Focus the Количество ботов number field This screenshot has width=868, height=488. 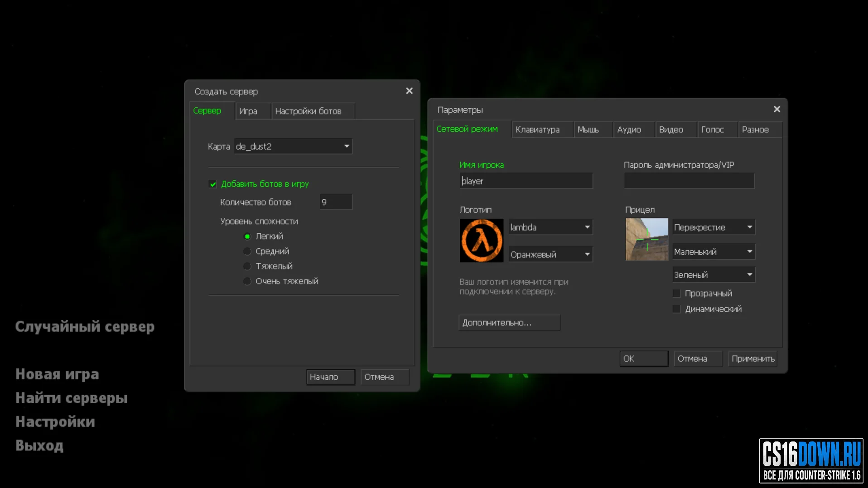pos(336,202)
